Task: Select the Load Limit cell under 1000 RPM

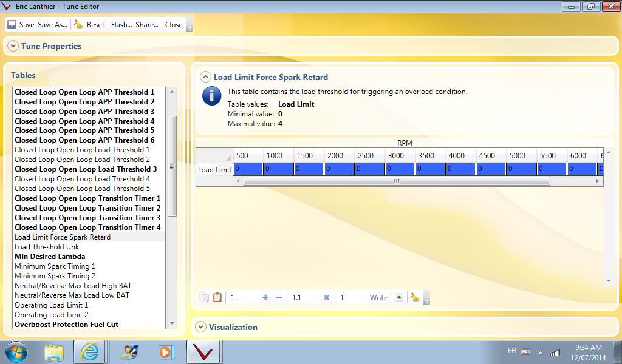Action: pos(278,169)
